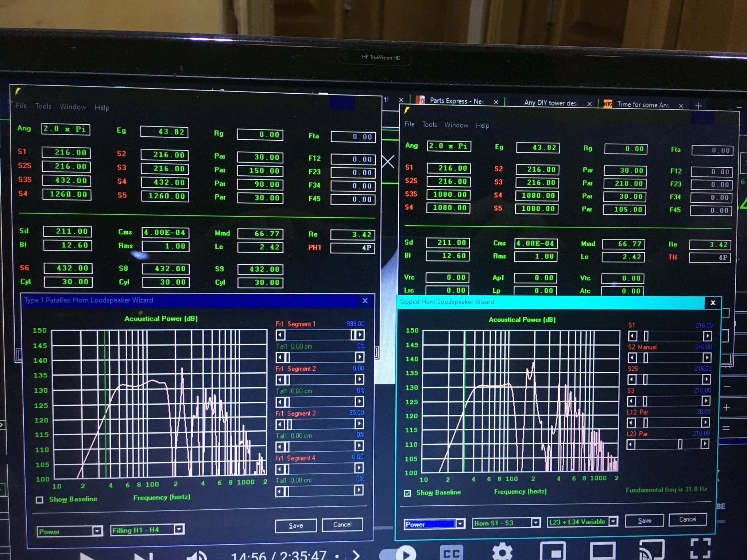Open a new browser tab
The image size is (747, 560).
pyautogui.click(x=698, y=106)
